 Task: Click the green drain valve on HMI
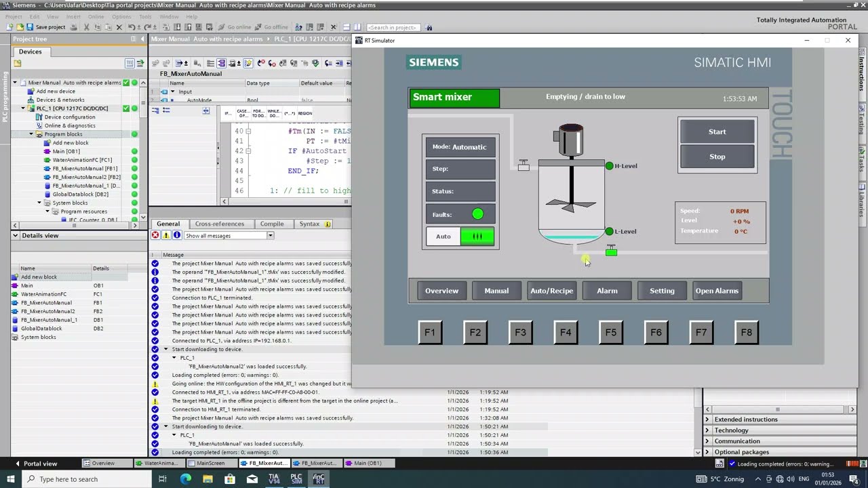611,251
